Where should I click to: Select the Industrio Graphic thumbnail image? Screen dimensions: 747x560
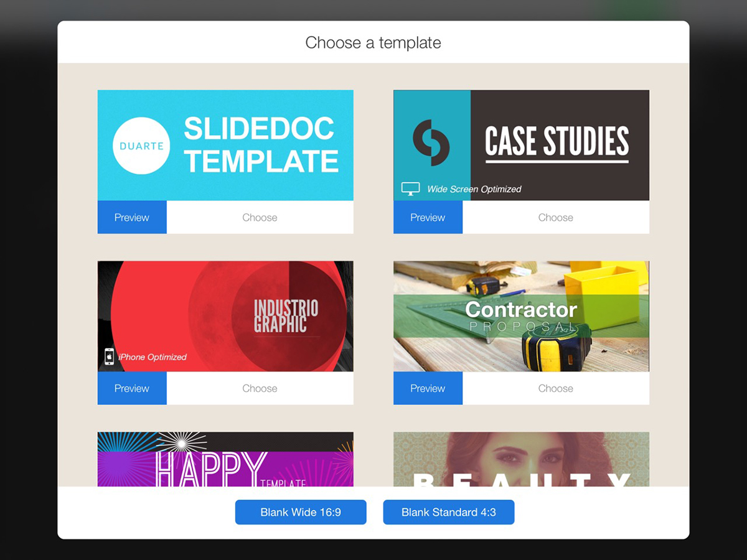[x=225, y=316]
